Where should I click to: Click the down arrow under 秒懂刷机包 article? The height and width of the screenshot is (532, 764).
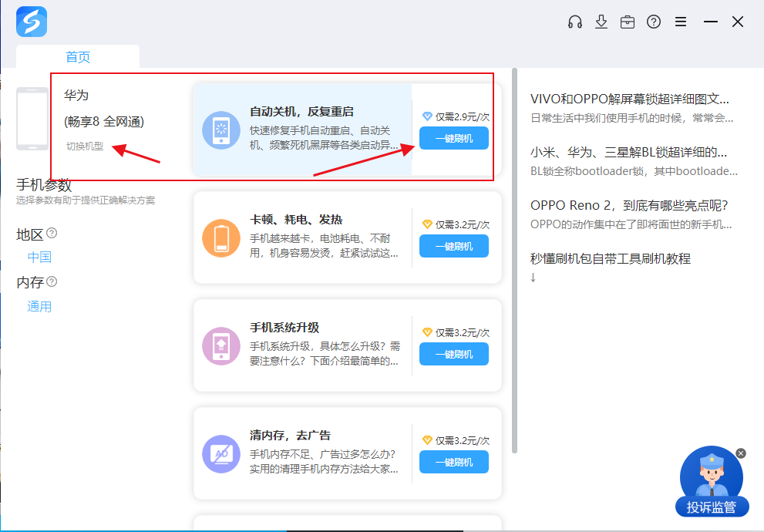coord(533,278)
